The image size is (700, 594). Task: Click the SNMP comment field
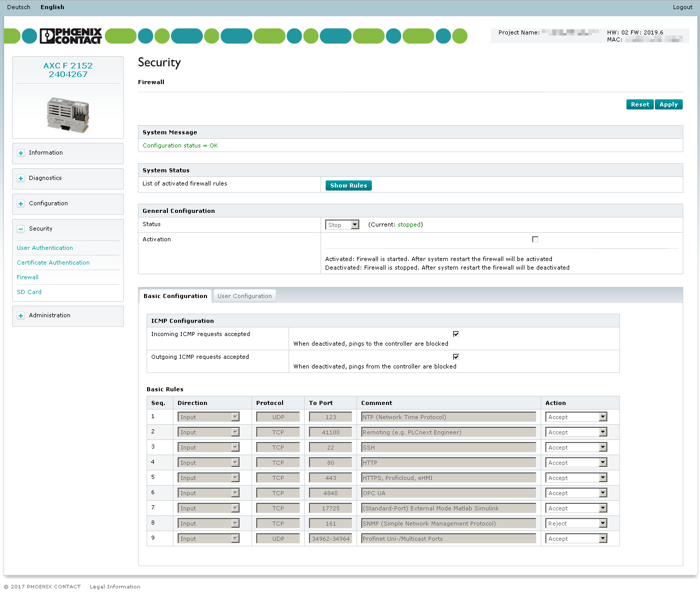coord(448,524)
